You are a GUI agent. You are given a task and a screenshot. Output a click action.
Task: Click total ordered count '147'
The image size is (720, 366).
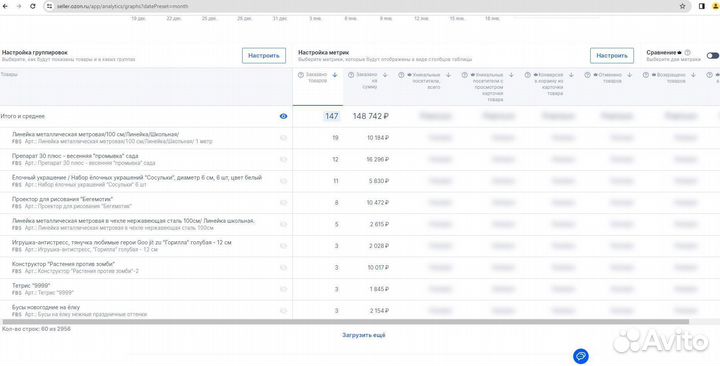click(332, 116)
